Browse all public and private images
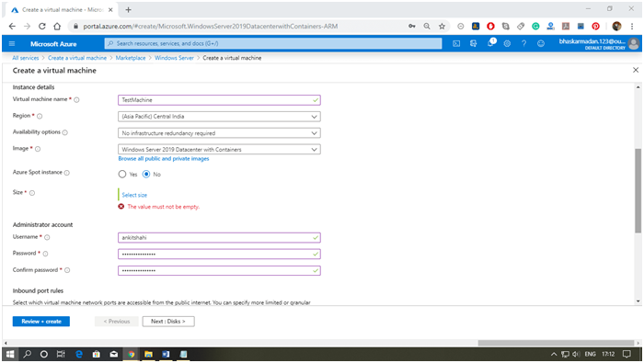 (x=164, y=159)
